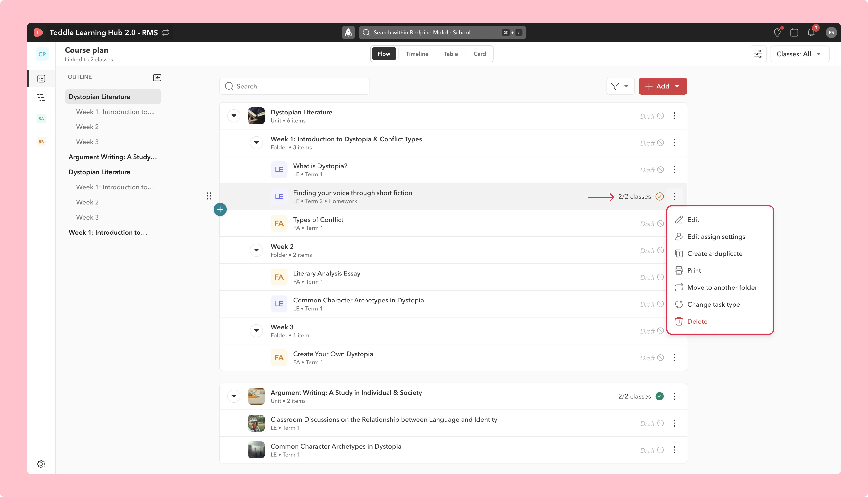Collapse the Argument Writing unit

(234, 396)
